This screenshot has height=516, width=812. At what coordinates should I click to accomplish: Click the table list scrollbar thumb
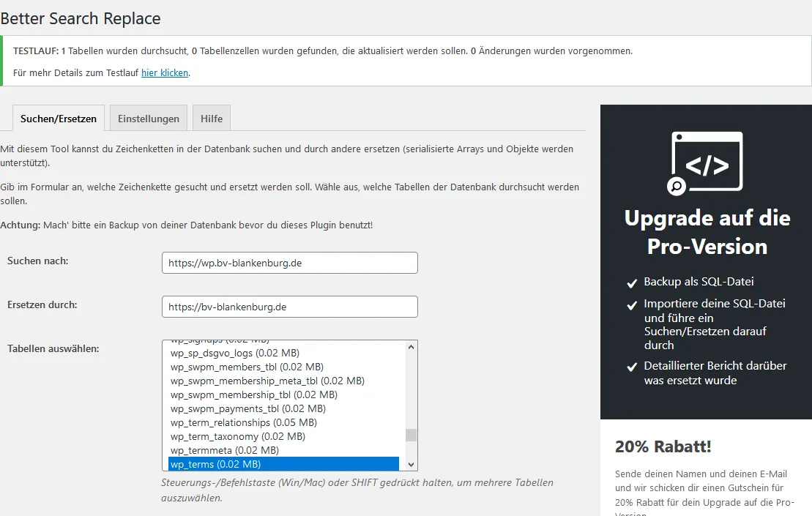(411, 435)
